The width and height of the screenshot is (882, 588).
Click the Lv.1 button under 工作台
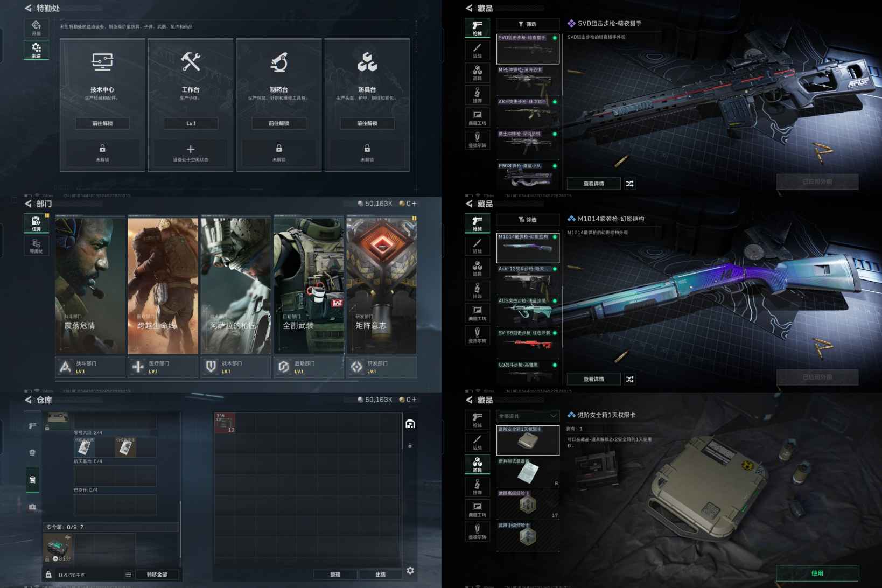[x=191, y=123]
